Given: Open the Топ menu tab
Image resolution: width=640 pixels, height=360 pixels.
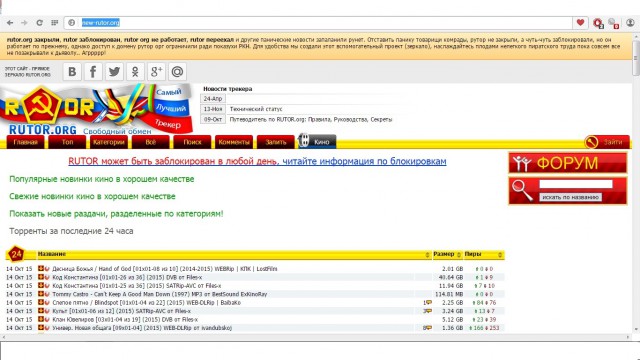Looking at the screenshot, I should pyautogui.click(x=67, y=142).
